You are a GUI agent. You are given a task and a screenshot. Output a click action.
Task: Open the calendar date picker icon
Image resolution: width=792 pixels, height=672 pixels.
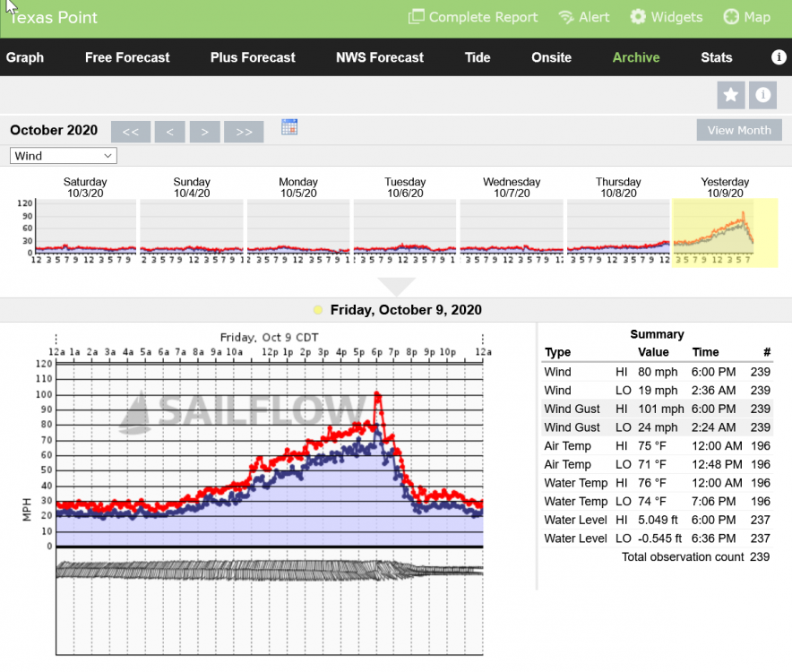pyautogui.click(x=289, y=127)
